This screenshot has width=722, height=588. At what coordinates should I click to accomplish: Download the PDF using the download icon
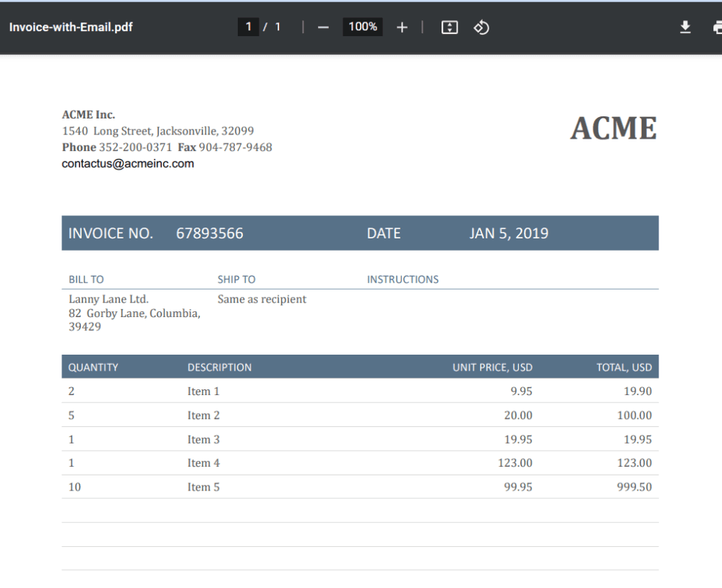[x=685, y=27]
